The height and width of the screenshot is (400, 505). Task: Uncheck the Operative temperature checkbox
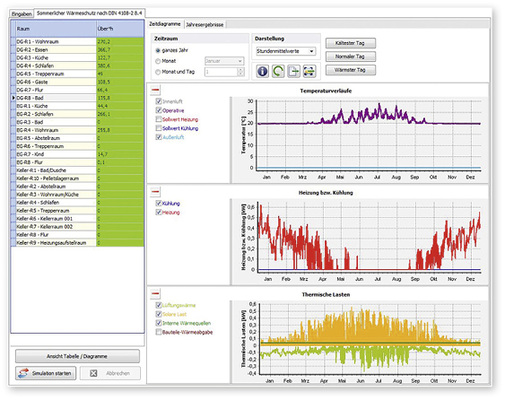(x=159, y=110)
